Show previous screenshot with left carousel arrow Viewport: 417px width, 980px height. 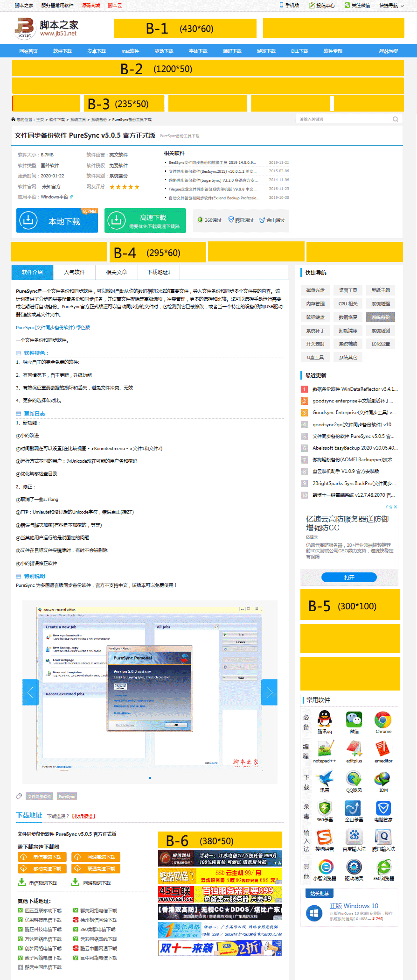pos(30,692)
